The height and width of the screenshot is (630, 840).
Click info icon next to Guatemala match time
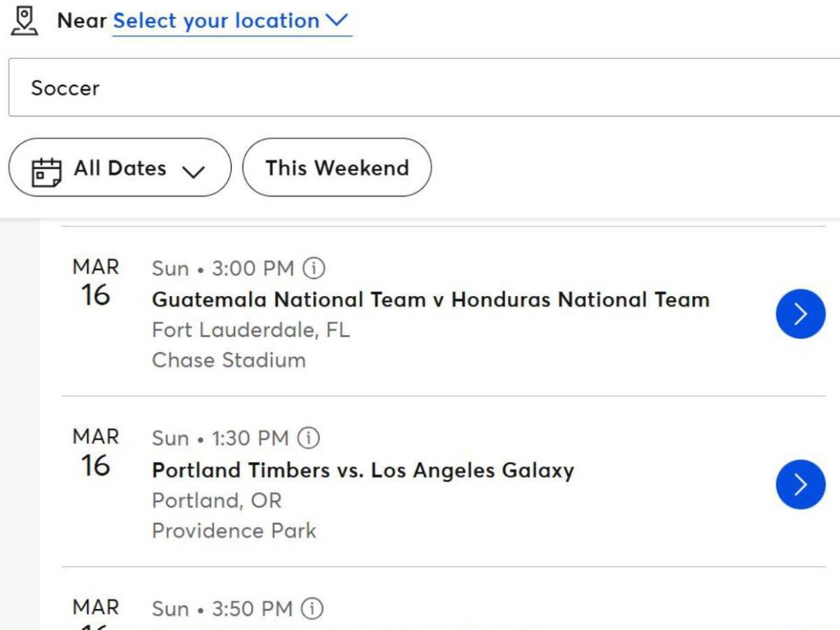tap(314, 267)
